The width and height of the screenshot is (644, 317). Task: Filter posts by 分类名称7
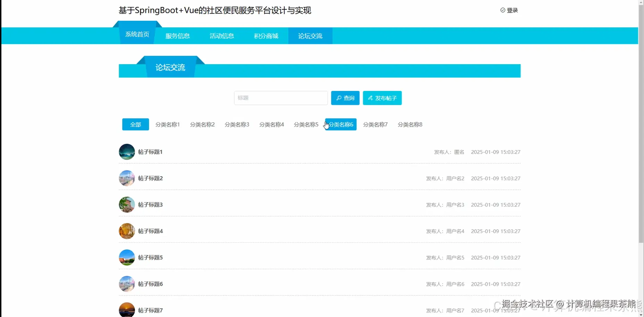(x=375, y=125)
